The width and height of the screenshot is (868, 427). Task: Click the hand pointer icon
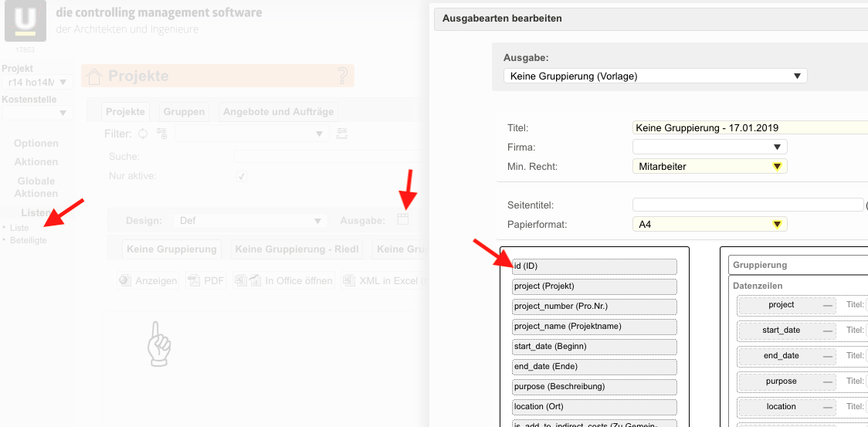(158, 344)
